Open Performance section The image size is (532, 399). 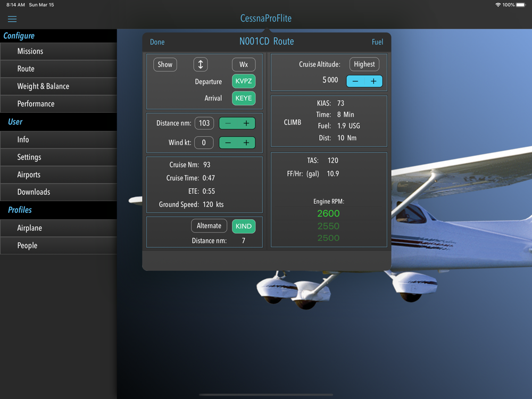pyautogui.click(x=59, y=104)
